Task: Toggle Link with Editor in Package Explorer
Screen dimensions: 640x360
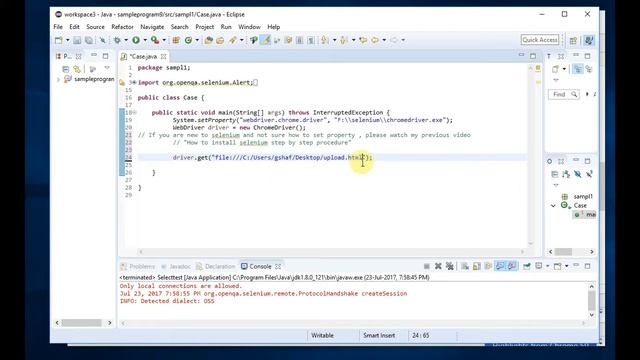Action: (x=77, y=69)
